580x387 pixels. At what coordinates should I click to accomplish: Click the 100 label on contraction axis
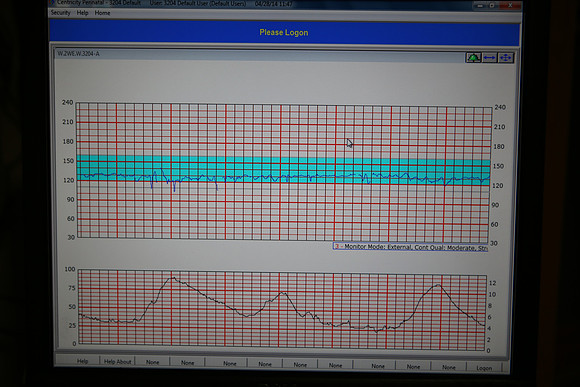(x=70, y=269)
